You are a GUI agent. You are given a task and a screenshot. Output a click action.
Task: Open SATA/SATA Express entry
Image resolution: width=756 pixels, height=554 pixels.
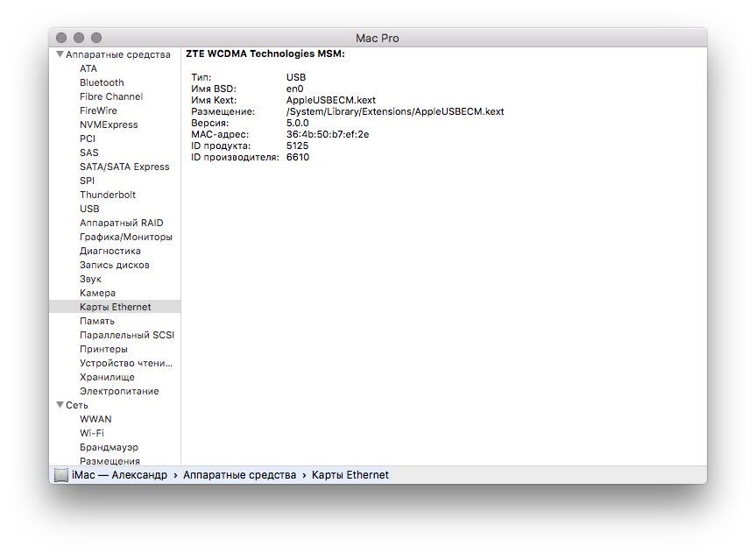tap(124, 167)
